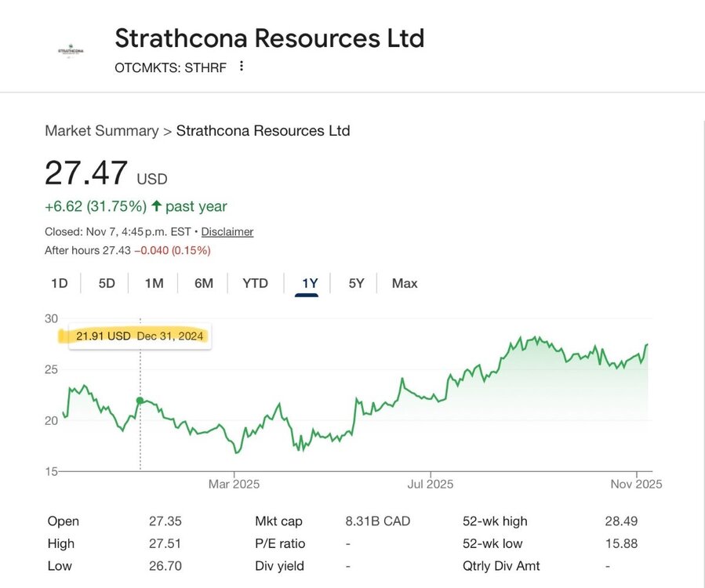Go to the Market Summary breadcrumb
Screen dimensions: 705x588
tap(102, 131)
